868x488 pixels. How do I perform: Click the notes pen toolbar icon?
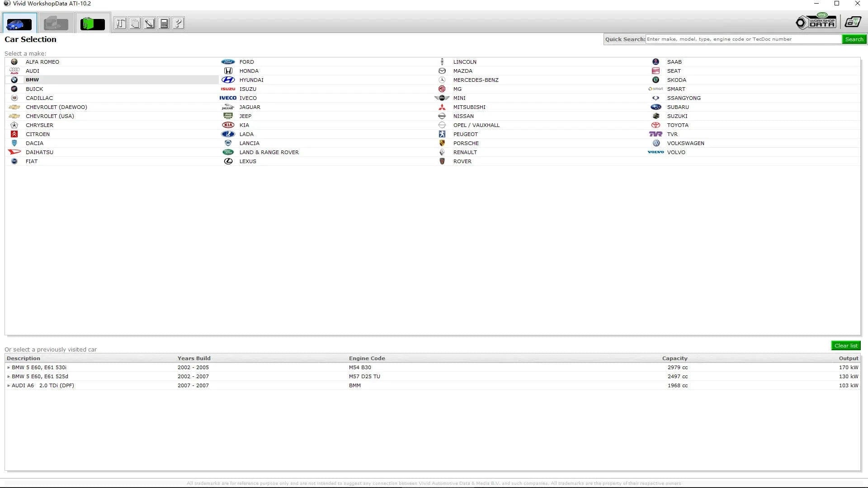(x=149, y=23)
